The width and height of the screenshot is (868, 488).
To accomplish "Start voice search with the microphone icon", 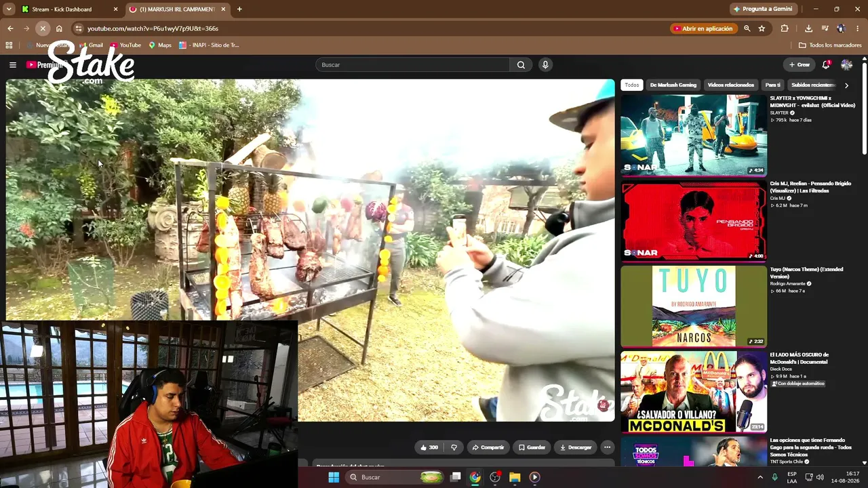I will pyautogui.click(x=545, y=65).
